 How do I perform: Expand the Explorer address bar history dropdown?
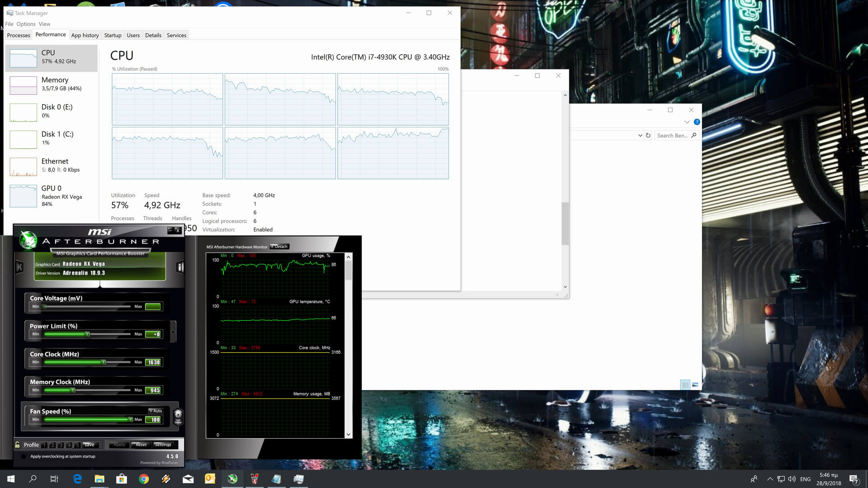tap(640, 136)
